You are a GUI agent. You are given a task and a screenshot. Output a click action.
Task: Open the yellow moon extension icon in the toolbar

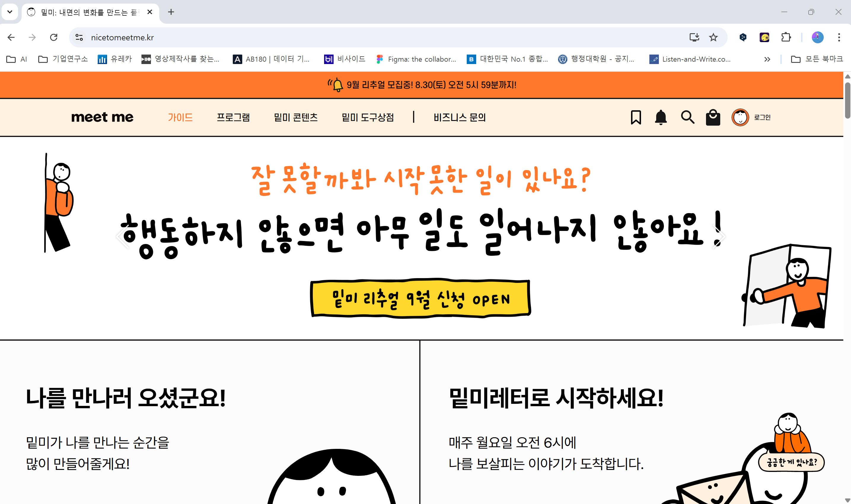(764, 37)
